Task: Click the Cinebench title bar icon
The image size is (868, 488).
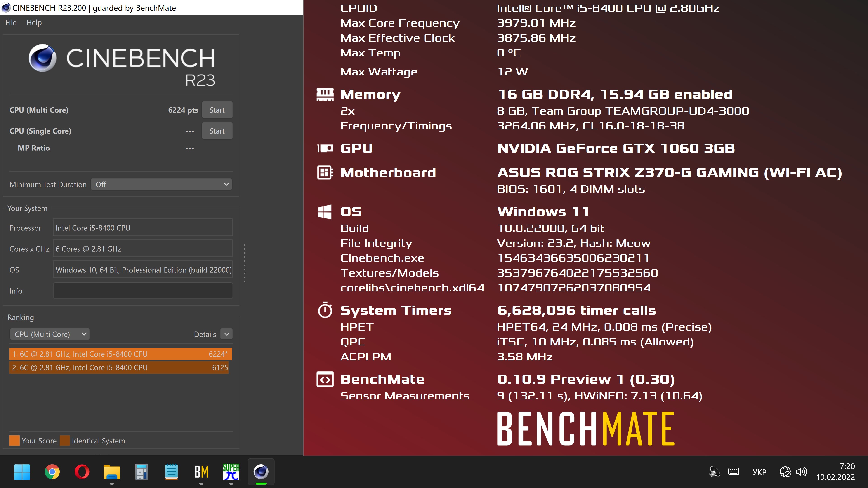Action: (6, 7)
